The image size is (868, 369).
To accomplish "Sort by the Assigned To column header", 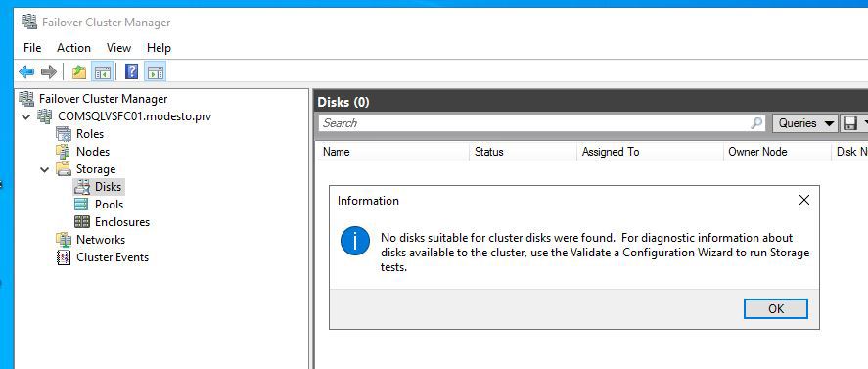I will coord(650,152).
